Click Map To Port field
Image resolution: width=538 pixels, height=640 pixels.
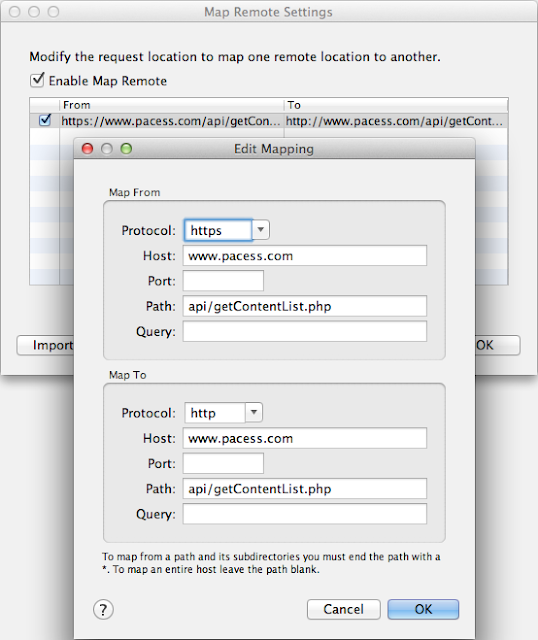pyautogui.click(x=223, y=463)
